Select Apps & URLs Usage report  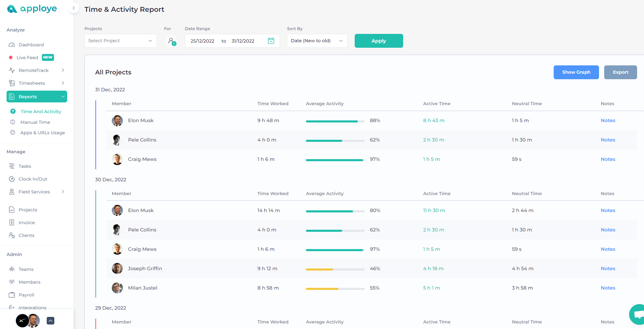click(x=43, y=132)
